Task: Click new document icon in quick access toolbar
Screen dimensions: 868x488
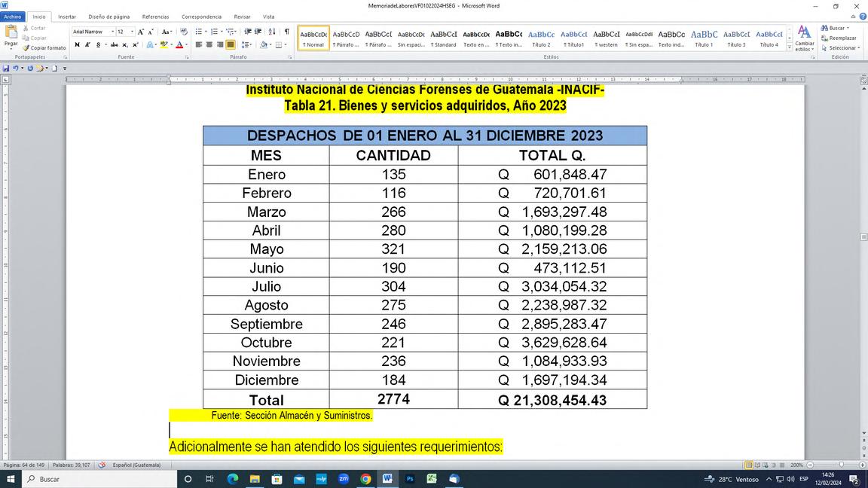Action: [54, 69]
